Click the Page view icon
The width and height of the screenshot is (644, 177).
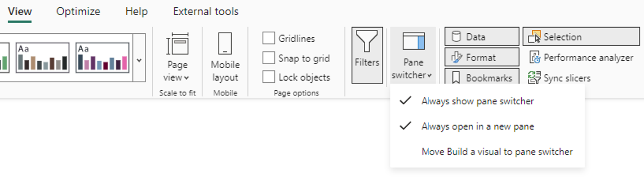(x=177, y=44)
